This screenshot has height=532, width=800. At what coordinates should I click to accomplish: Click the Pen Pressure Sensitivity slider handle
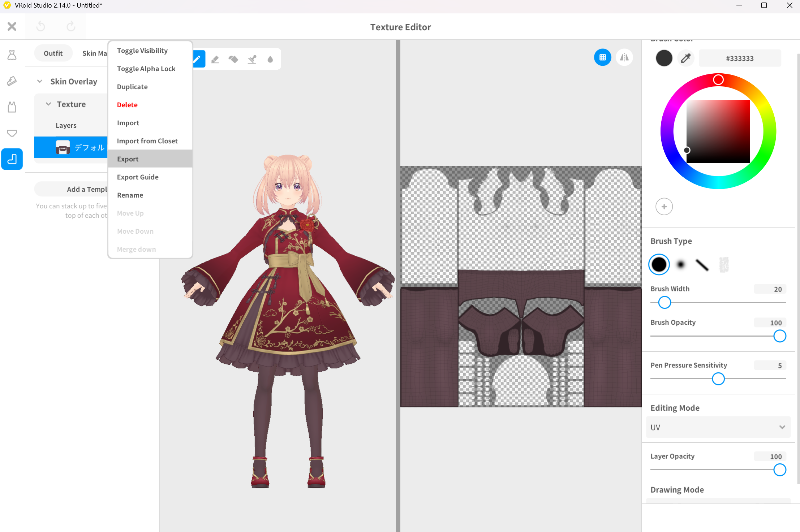coord(718,379)
